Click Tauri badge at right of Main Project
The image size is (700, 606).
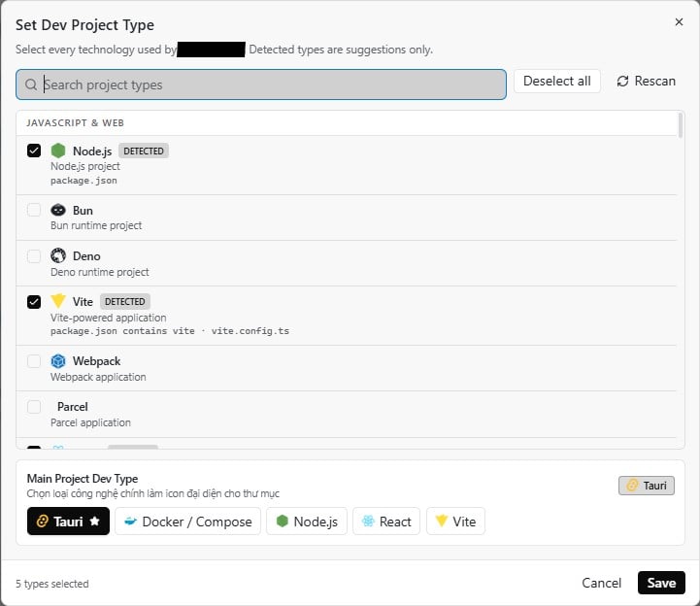click(x=646, y=486)
